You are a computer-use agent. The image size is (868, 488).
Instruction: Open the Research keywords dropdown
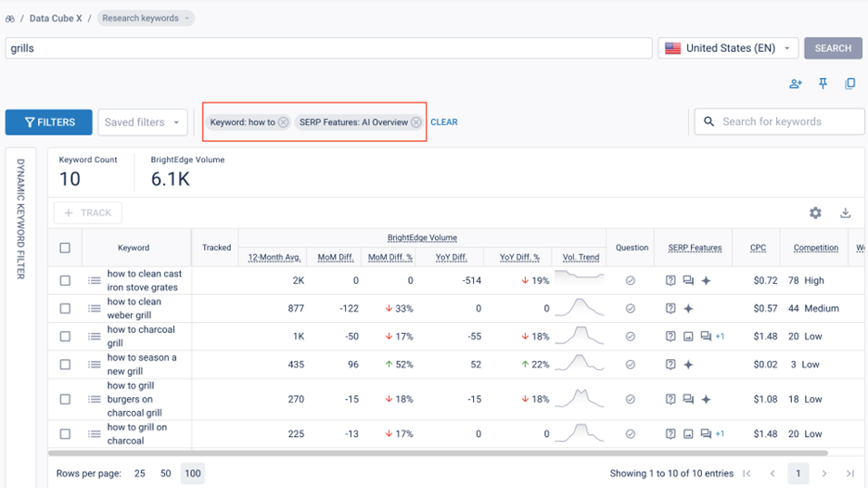click(146, 19)
